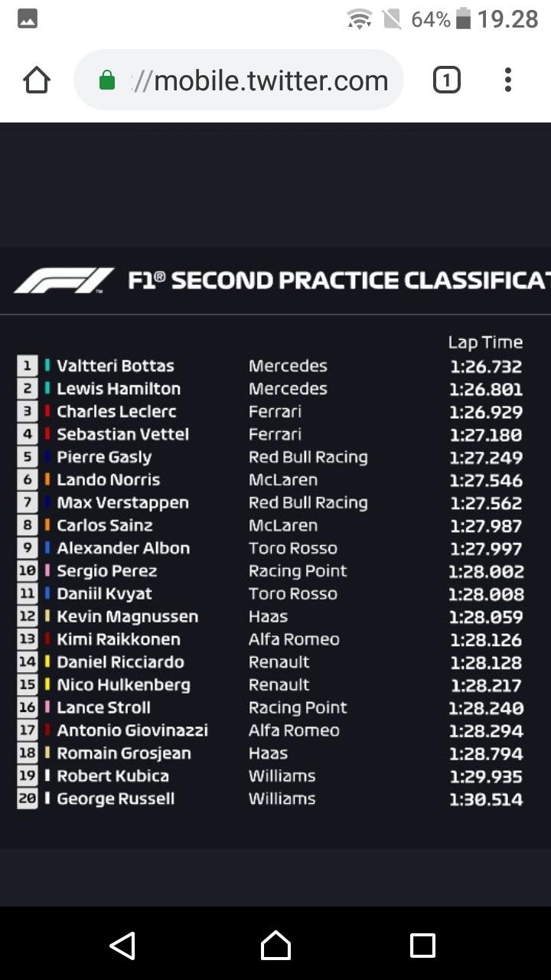Tap the green padlock security icon
Viewport: 551px width, 980px height.
[x=107, y=80]
